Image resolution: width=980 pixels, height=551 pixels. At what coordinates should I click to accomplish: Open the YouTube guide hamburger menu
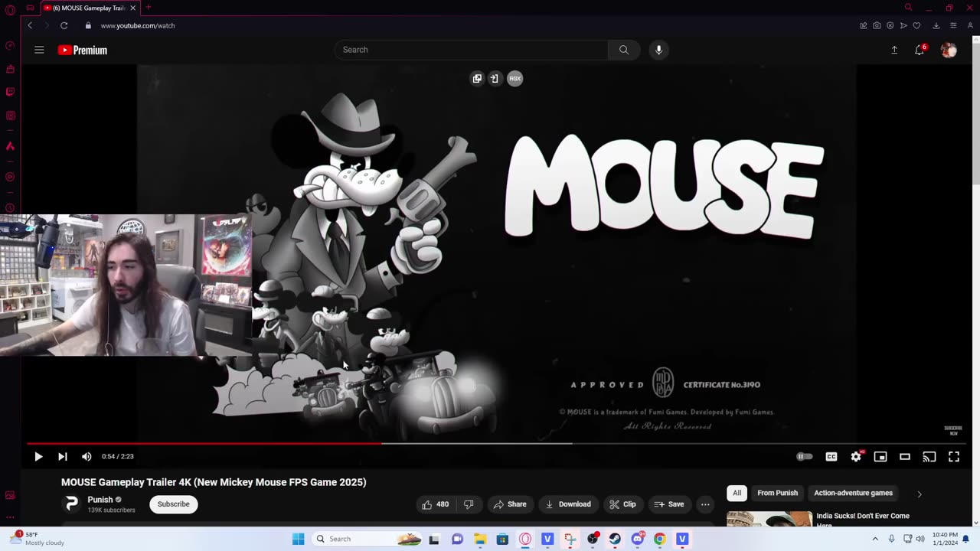39,50
